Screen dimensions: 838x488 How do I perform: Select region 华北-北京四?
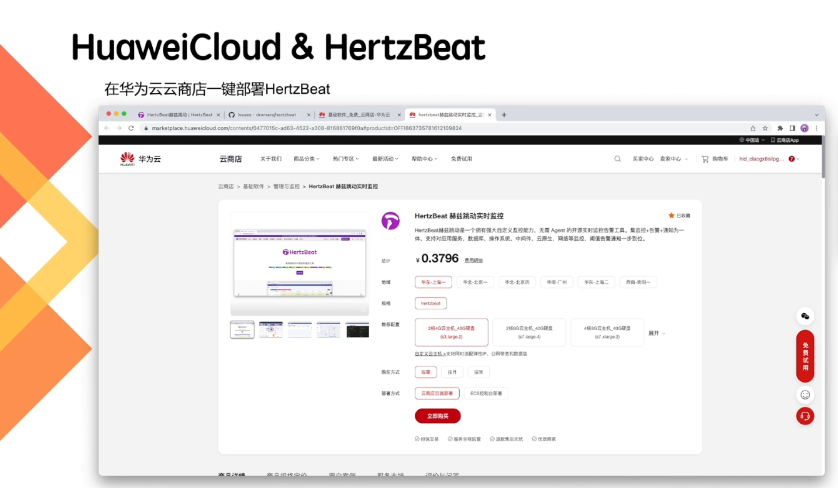517,282
